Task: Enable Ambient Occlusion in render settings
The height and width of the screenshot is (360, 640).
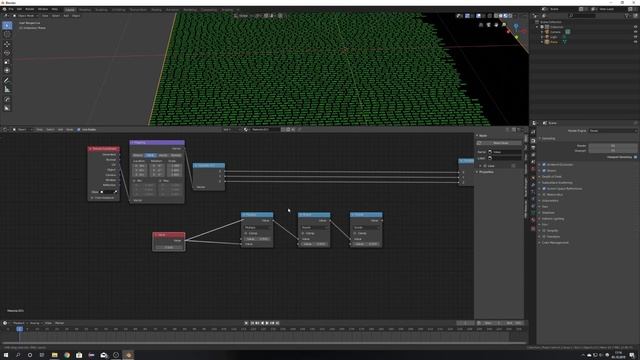Action: click(544, 164)
